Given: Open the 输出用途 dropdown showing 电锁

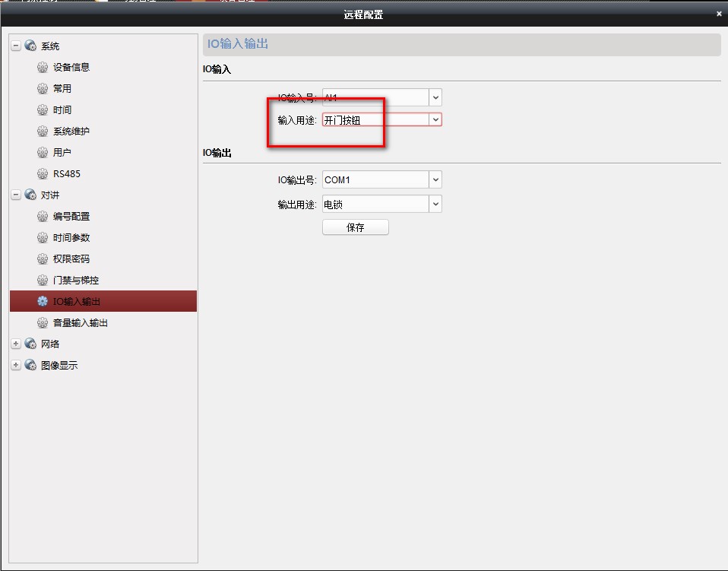Looking at the screenshot, I should click(x=435, y=204).
